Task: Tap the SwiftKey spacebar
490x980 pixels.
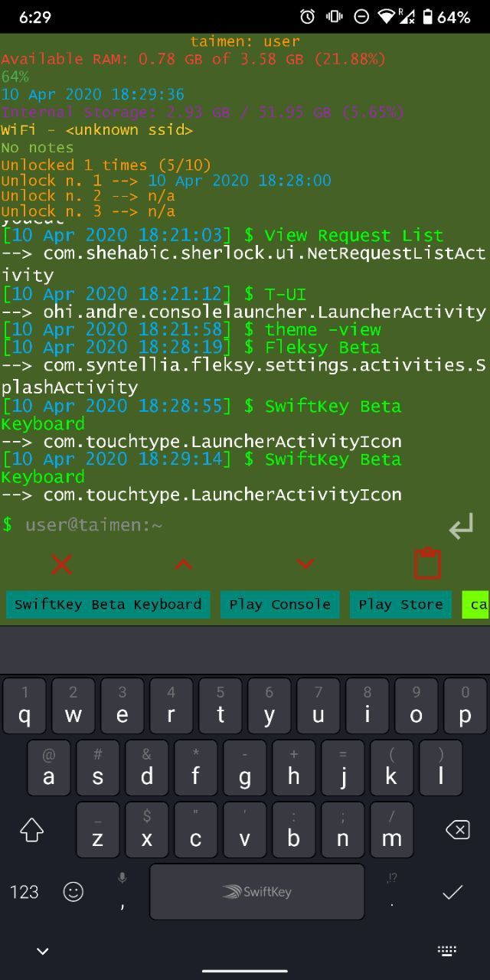Action: [x=256, y=891]
